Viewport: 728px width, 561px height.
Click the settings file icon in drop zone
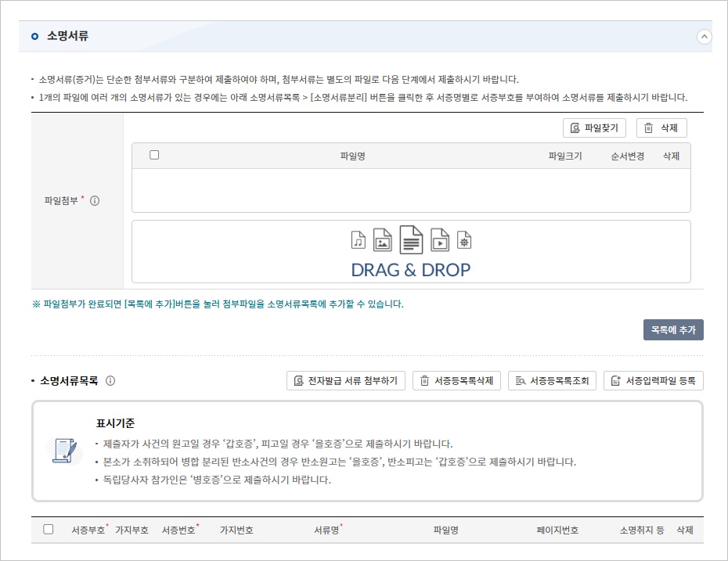tap(464, 239)
